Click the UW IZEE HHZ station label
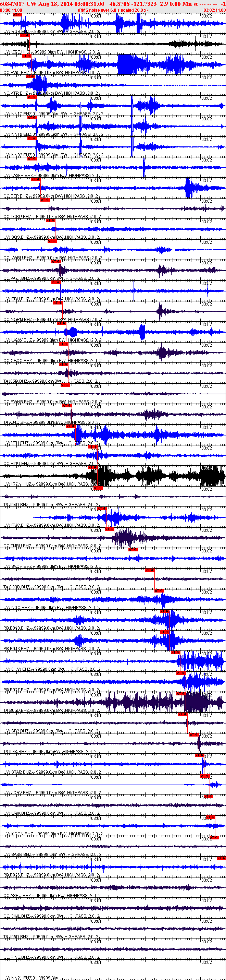The image size is (226, 980). pyautogui.click(x=17, y=52)
